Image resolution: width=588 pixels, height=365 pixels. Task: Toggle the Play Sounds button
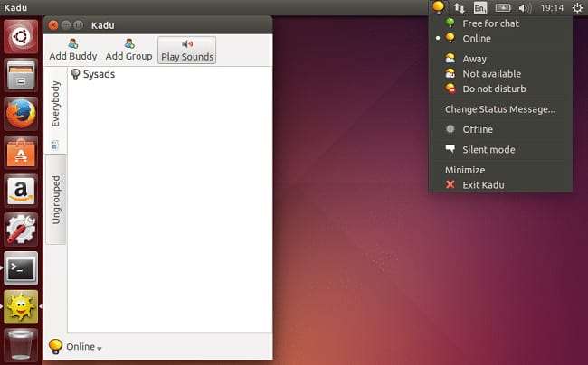[x=186, y=50]
